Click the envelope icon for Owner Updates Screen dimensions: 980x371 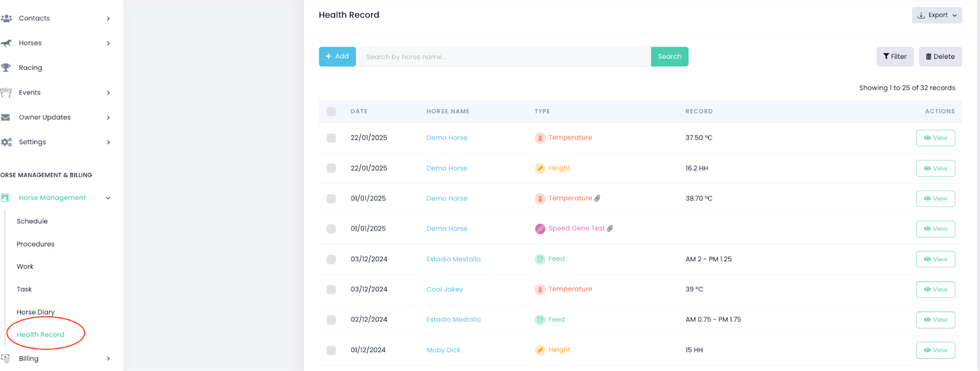click(x=6, y=117)
